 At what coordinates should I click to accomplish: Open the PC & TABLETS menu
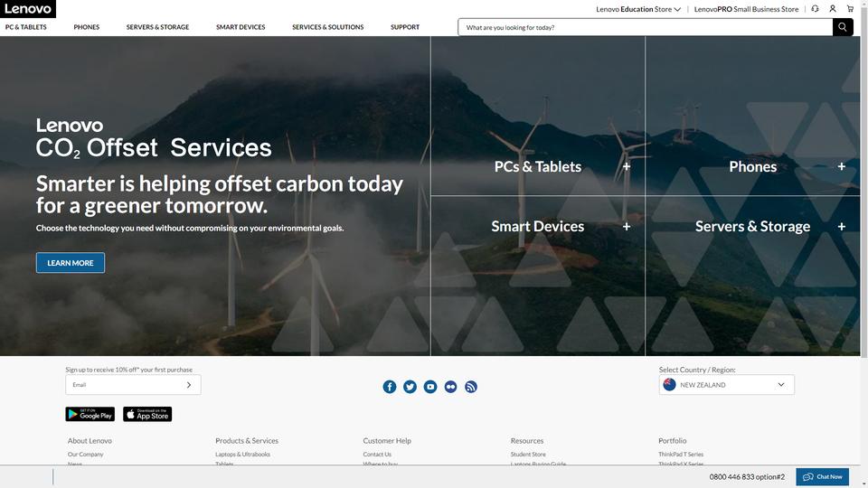coord(26,27)
